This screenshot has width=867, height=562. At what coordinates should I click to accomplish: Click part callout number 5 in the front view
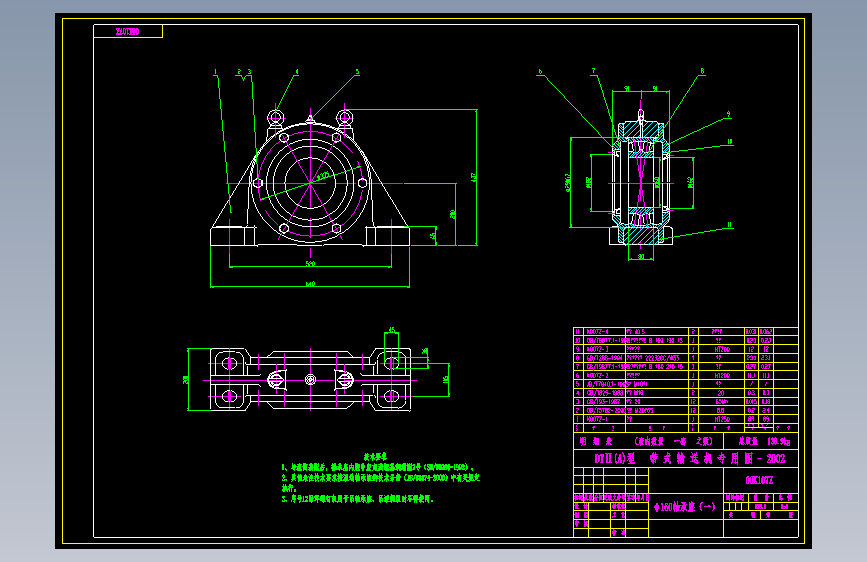click(357, 72)
